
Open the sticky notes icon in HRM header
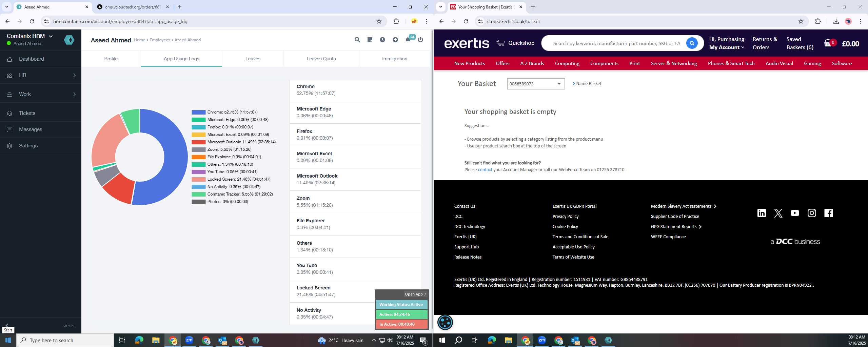point(370,40)
